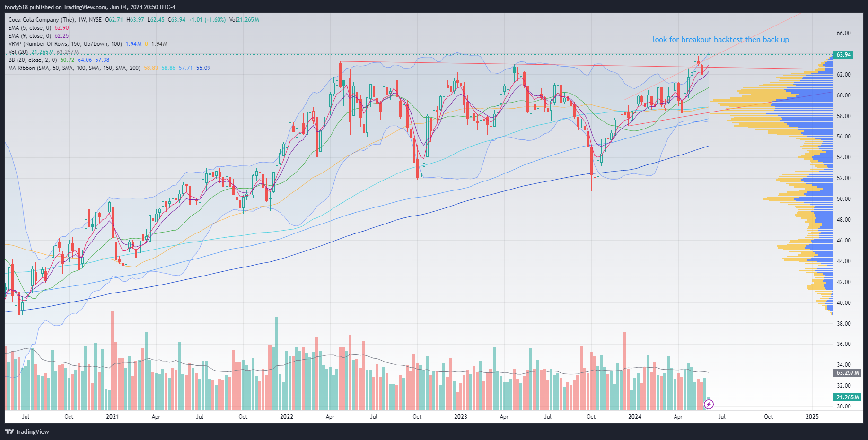868x440 pixels.
Task: Click the gray 63.257M volume average label
Action: 847,373
